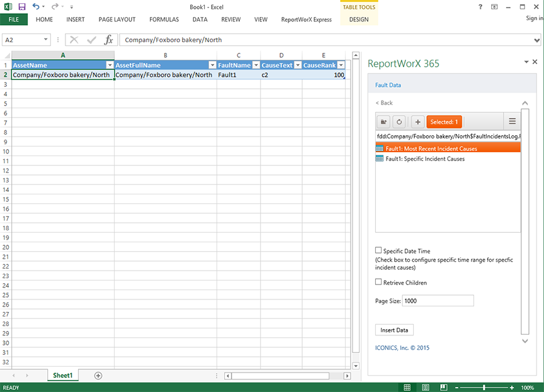The height and width of the screenshot is (392, 544).
Task: Go back using the Back link
Action: pos(384,103)
